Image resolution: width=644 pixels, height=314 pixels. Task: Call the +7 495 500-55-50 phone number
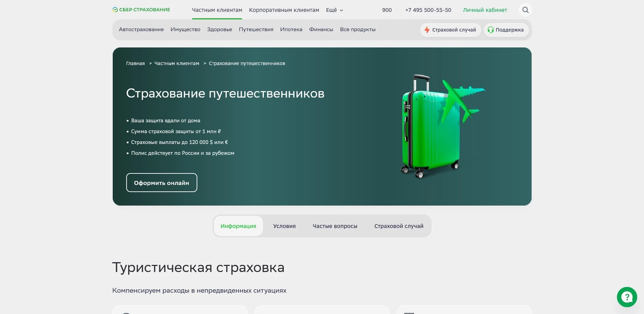point(428,10)
